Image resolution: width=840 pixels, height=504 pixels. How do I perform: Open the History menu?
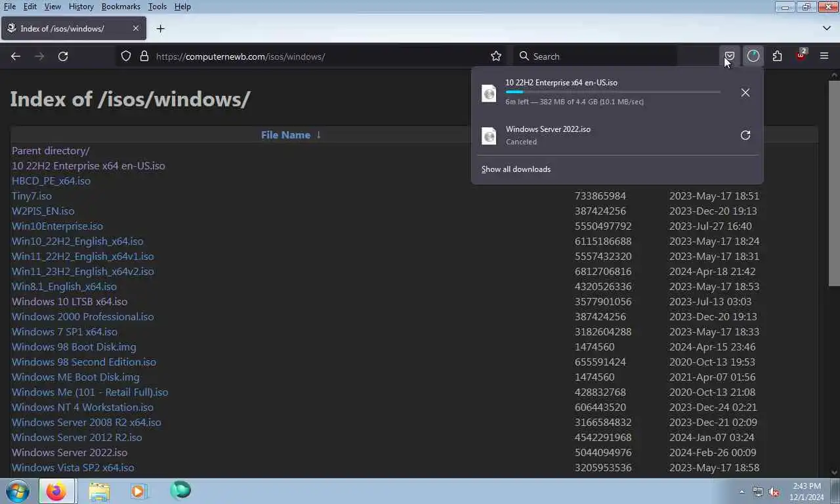[x=81, y=7]
